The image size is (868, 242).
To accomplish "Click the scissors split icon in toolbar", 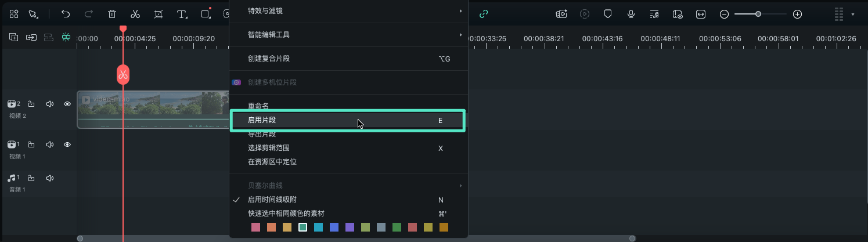I will click(x=135, y=14).
